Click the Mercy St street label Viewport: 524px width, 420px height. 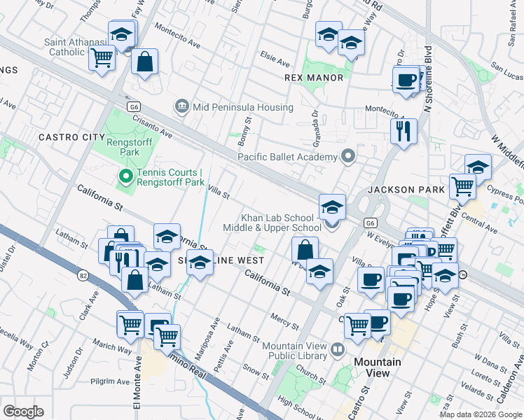(284, 321)
